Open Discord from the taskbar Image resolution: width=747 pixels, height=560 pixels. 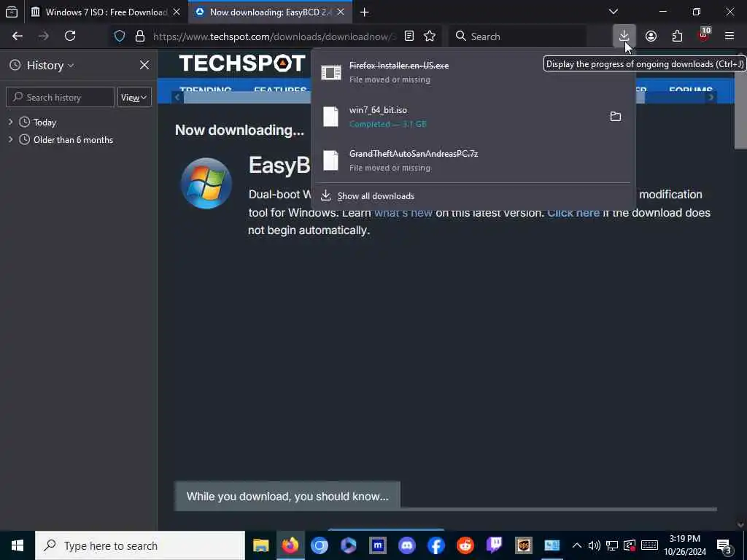pos(407,545)
